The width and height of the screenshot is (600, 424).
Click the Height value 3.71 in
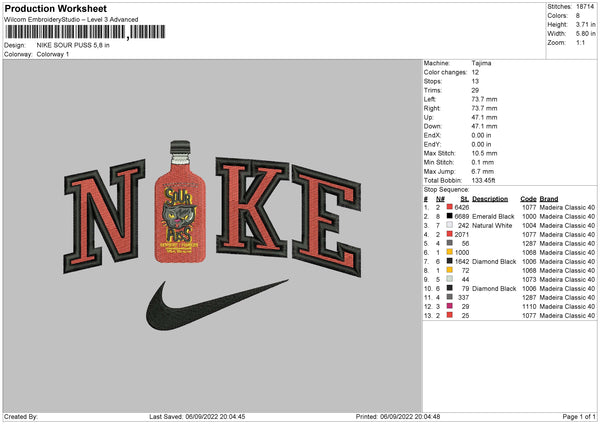pos(585,24)
